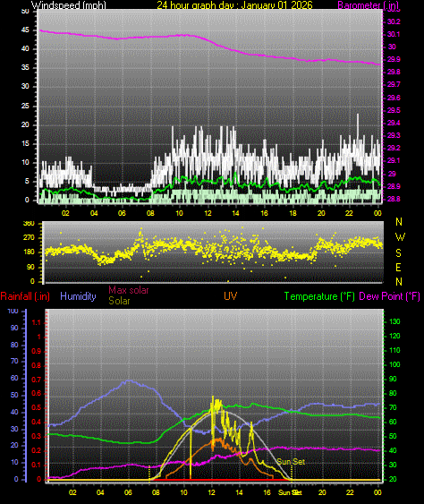
Task: Click the '14' hour label under the windspeed graph
Action: (235, 213)
